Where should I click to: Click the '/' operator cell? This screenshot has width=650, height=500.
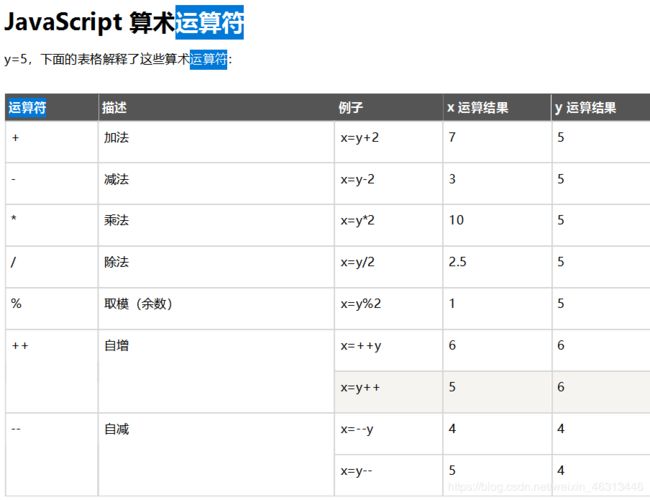tap(52, 267)
